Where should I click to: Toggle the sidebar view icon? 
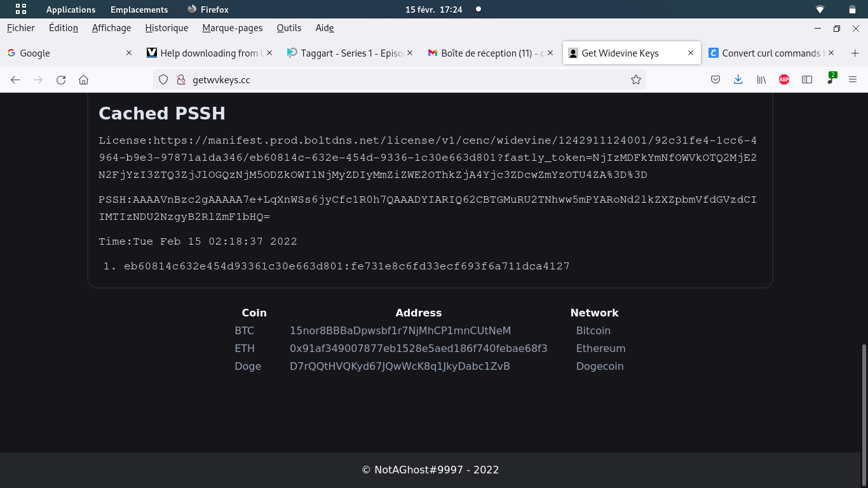pyautogui.click(x=807, y=79)
